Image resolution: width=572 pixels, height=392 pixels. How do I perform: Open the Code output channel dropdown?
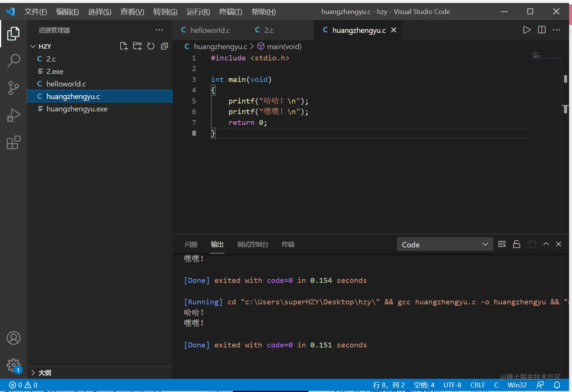445,244
